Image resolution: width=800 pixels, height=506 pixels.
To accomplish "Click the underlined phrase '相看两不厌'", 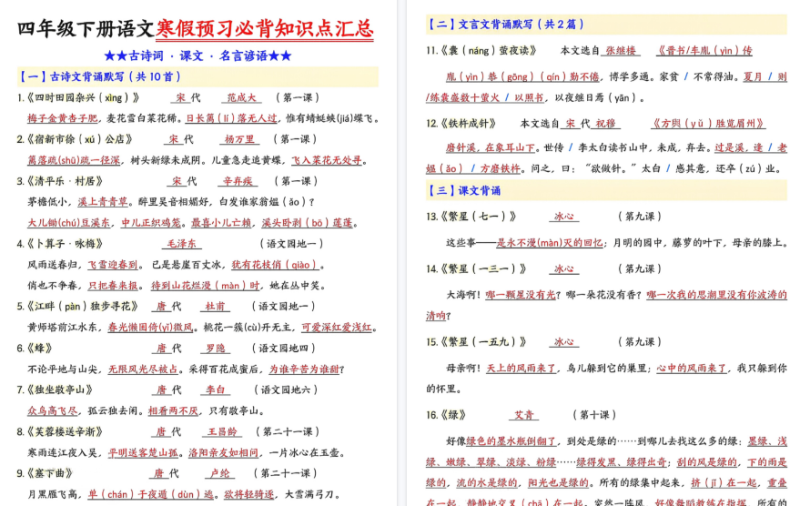I will (x=173, y=411).
